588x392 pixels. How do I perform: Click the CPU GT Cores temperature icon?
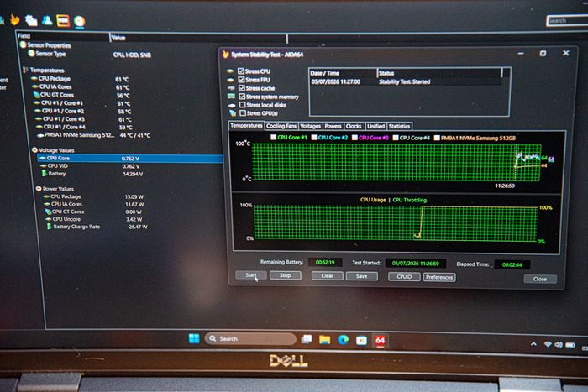coord(36,95)
